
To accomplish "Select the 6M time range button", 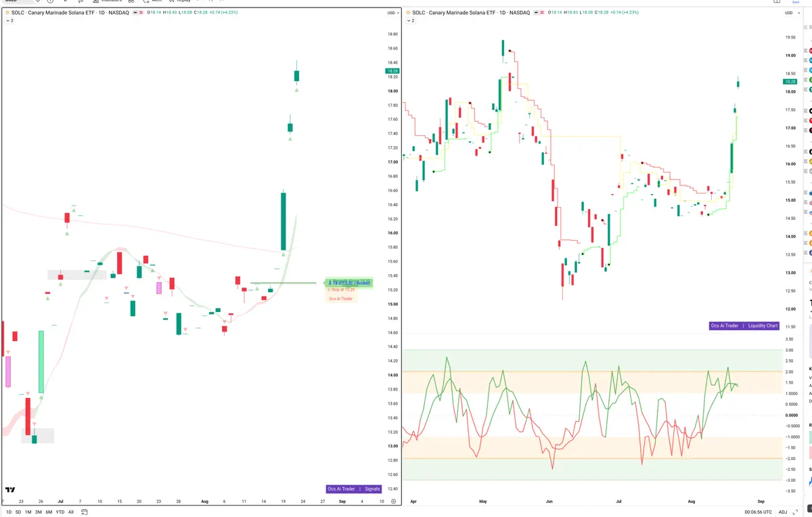I will (49, 512).
